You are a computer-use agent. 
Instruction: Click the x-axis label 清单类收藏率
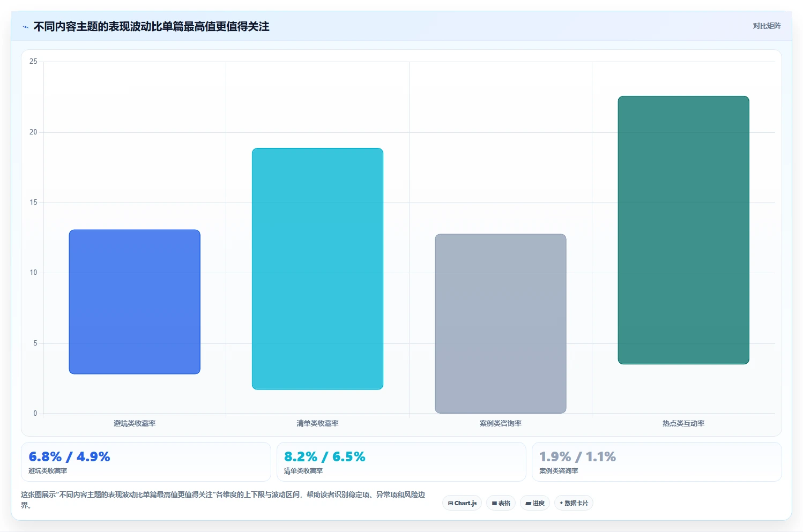(x=317, y=423)
